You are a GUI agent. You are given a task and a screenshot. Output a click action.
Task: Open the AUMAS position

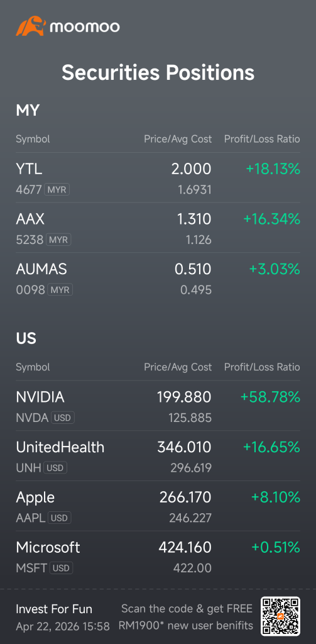(158, 278)
